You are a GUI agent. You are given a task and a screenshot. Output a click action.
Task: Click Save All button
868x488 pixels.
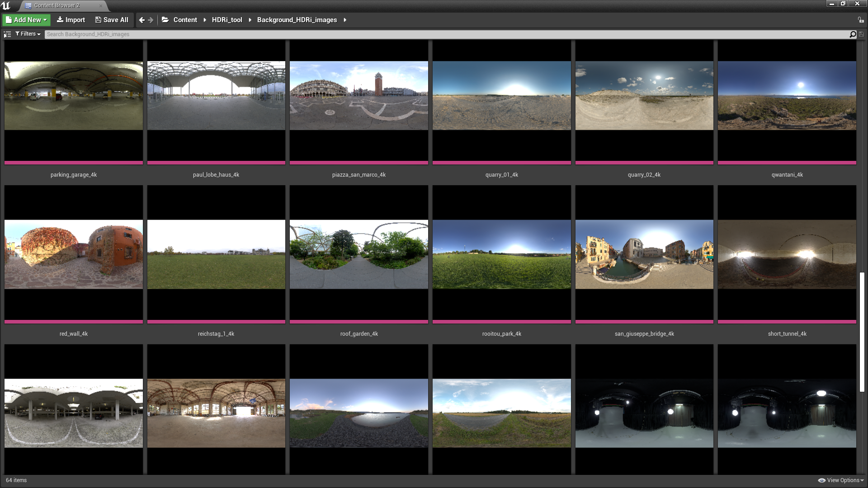112,20
